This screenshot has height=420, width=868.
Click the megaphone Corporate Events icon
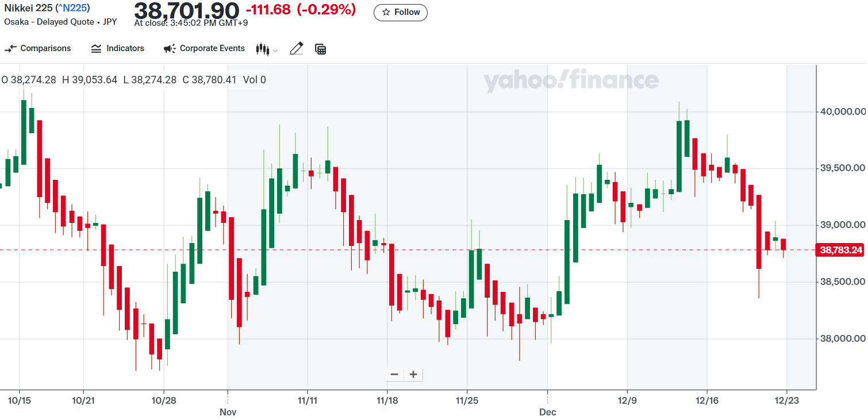[170, 49]
